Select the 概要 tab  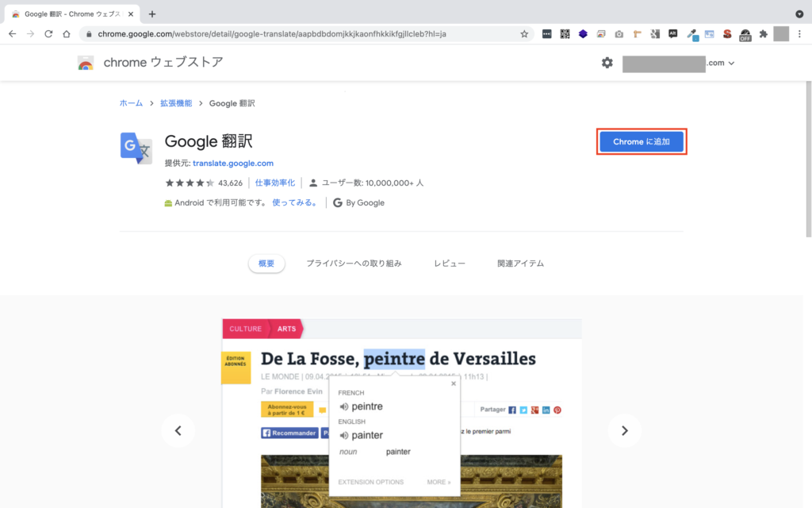(x=266, y=264)
